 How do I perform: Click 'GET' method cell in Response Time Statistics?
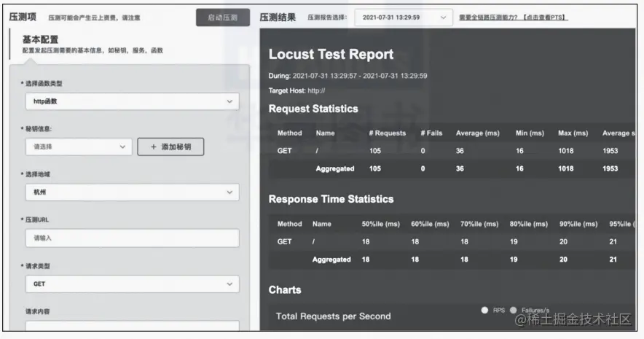coord(284,241)
